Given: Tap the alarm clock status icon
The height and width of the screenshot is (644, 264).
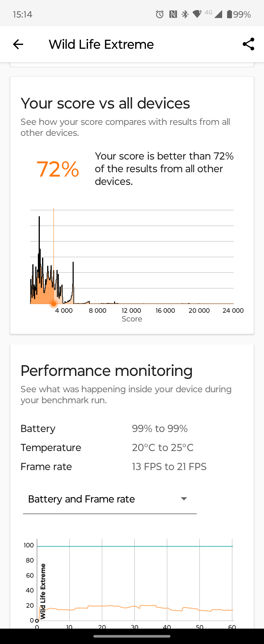Looking at the screenshot, I should [160, 14].
